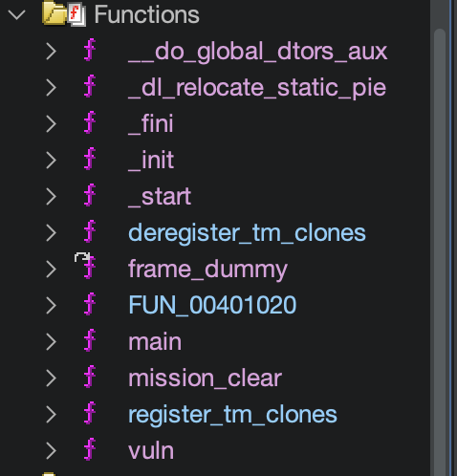This screenshot has height=476, width=457.
Task: Select the __do_global_dtors_aux function
Action: (258, 52)
